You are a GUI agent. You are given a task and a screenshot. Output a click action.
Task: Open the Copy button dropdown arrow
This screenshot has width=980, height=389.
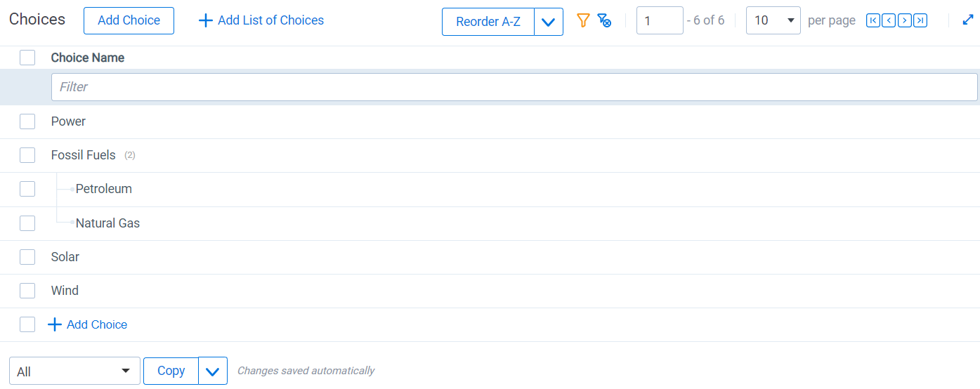(x=213, y=371)
